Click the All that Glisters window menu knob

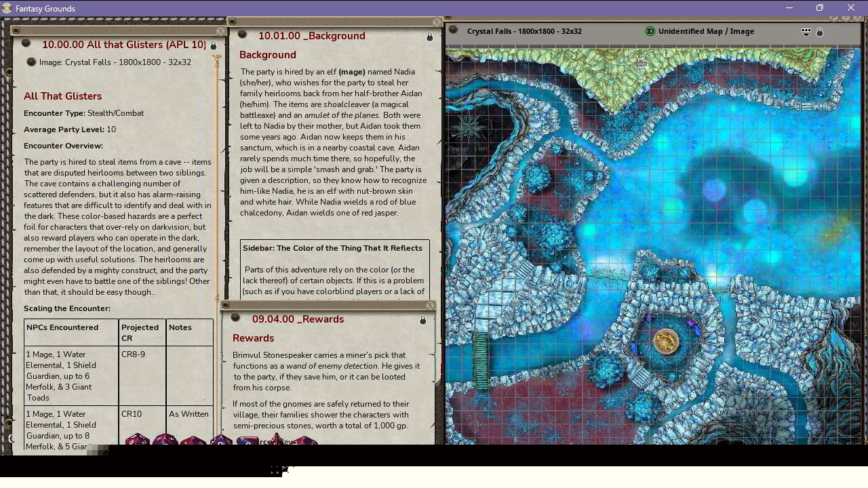tap(16, 30)
